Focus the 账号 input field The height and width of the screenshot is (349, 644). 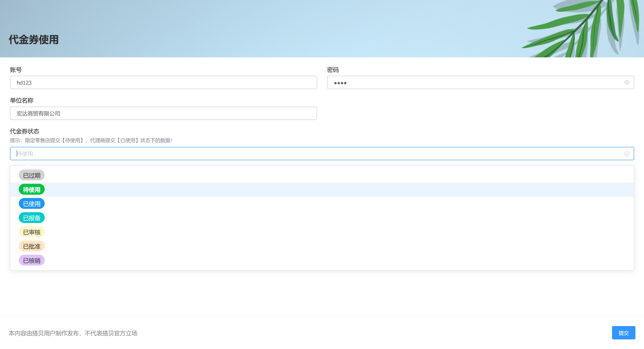163,82
